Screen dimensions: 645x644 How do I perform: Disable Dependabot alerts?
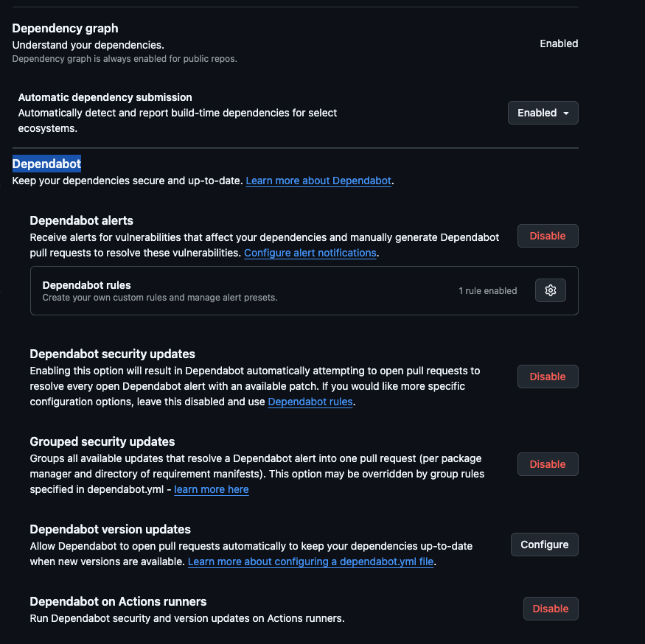tap(547, 236)
